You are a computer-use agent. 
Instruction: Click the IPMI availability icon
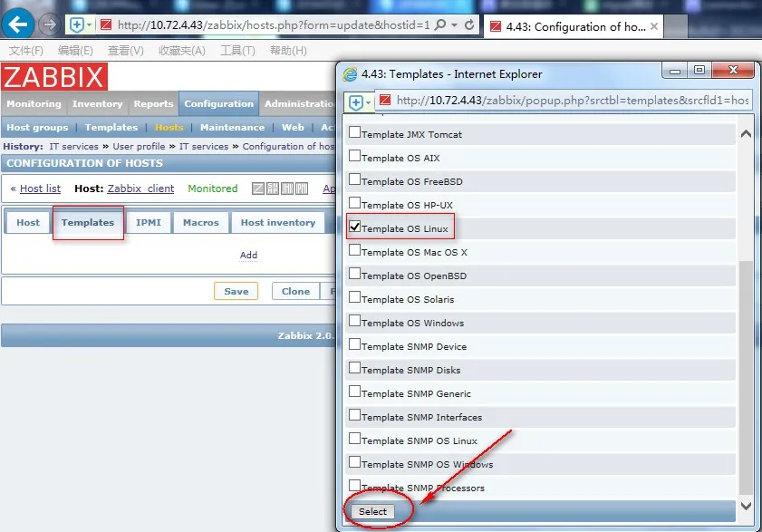pyautogui.click(x=302, y=189)
